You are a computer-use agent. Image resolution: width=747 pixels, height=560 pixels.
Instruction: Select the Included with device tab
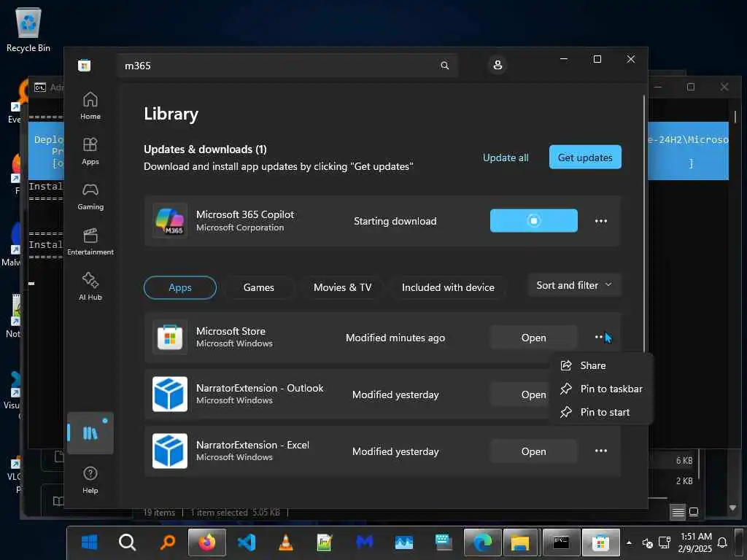point(448,287)
